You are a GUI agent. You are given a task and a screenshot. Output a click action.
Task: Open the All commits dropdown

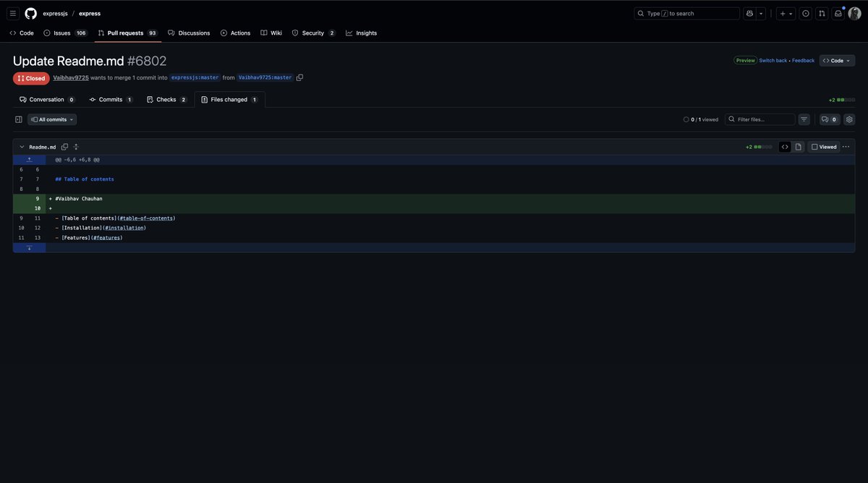click(52, 119)
